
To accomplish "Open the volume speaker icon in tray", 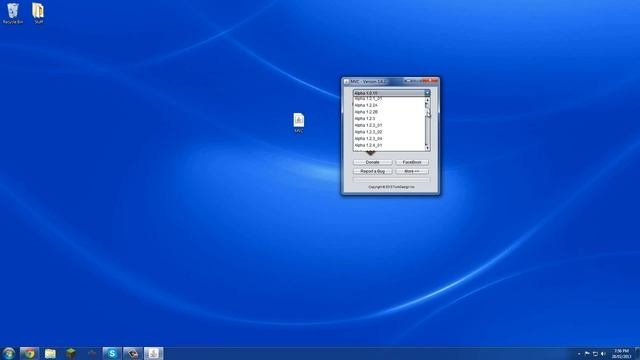I will point(603,354).
